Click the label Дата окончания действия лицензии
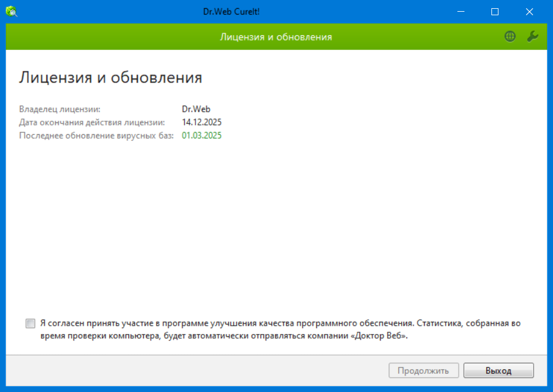The image size is (553, 392). tap(92, 122)
